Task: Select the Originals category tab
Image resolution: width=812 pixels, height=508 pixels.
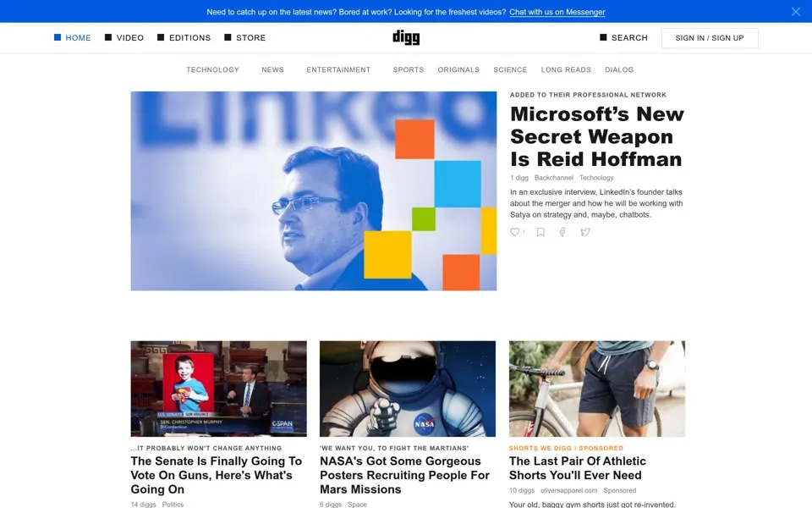Action: click(x=458, y=69)
